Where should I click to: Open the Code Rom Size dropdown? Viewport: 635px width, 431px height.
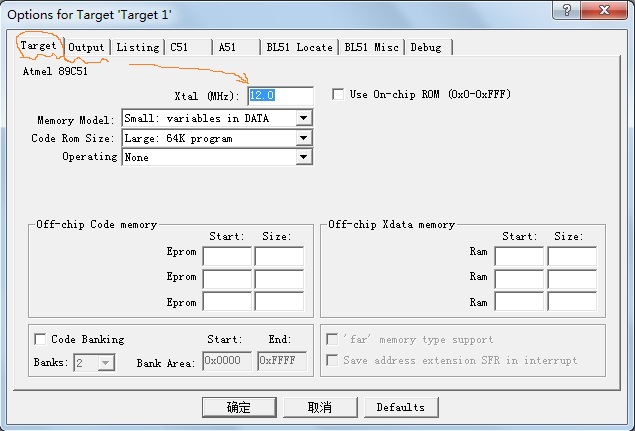pos(304,138)
